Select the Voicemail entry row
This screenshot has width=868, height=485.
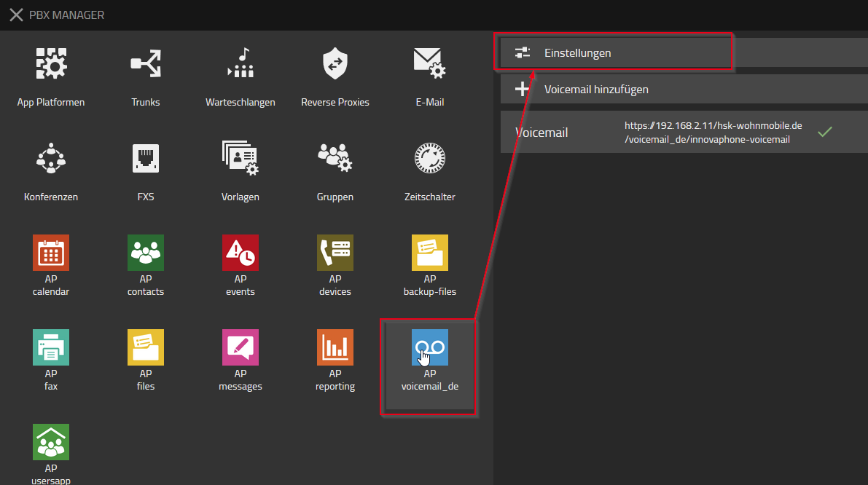(684, 132)
